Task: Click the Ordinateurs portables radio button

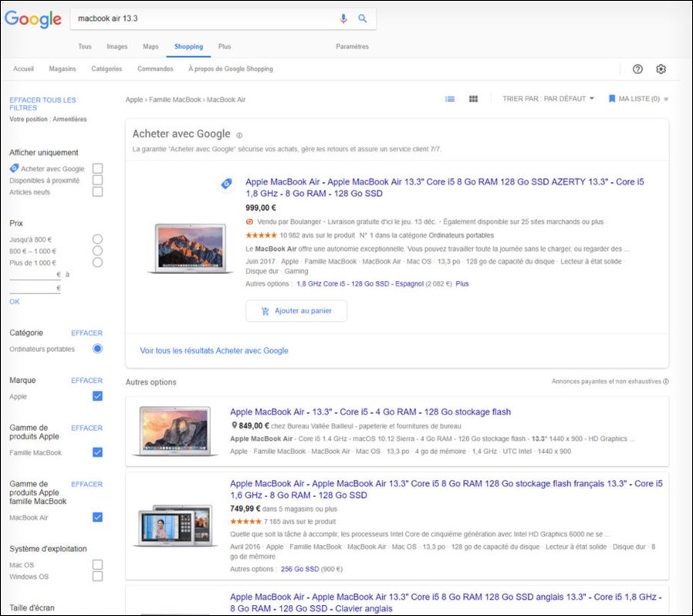Action: coord(98,348)
